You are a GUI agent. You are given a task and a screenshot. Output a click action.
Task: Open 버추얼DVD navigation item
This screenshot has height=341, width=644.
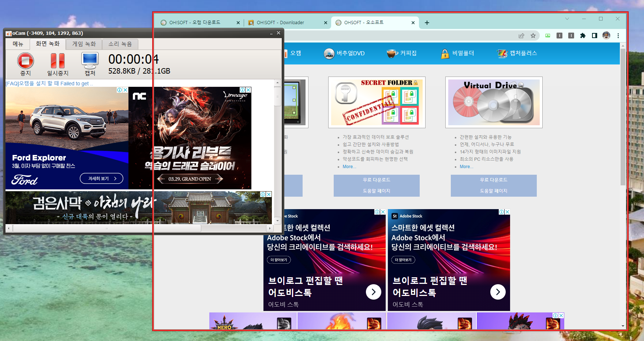344,53
